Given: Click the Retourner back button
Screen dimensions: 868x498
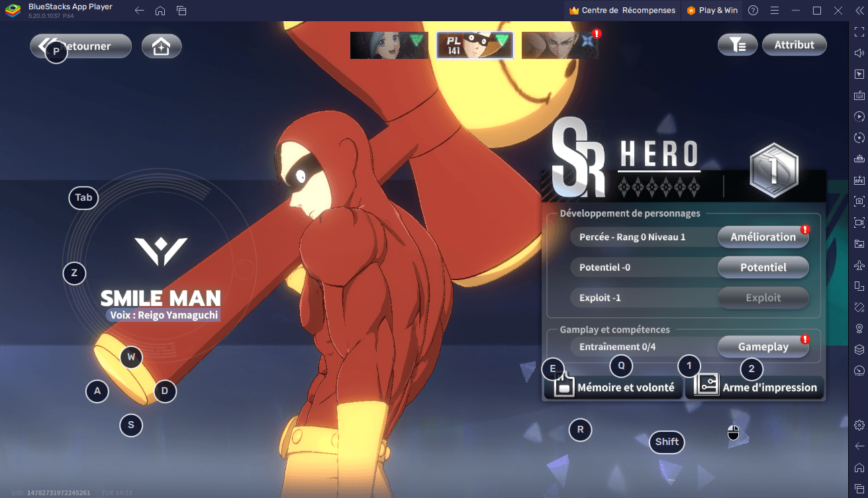Looking at the screenshot, I should pos(81,46).
